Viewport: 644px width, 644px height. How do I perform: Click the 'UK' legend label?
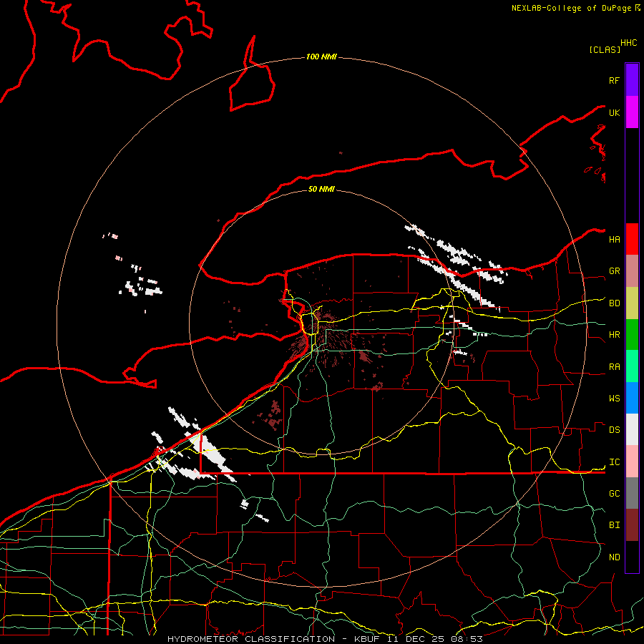pos(614,113)
